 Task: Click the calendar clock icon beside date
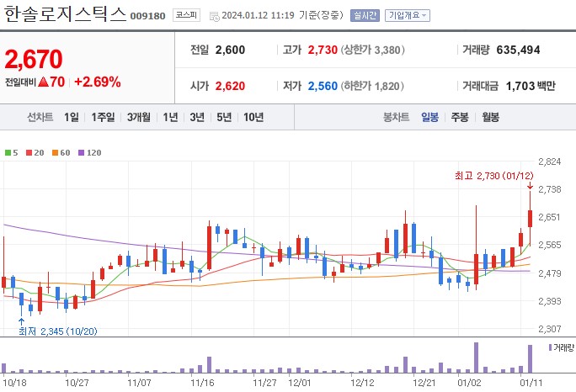[214, 16]
